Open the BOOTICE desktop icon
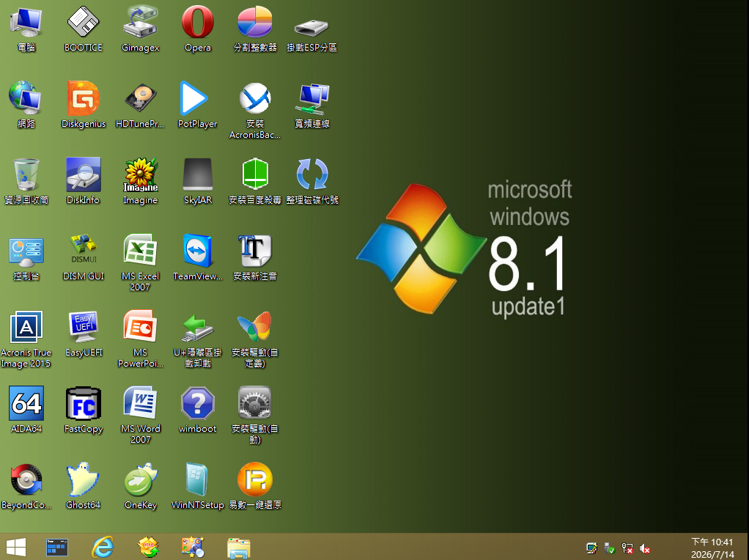 coord(83,29)
